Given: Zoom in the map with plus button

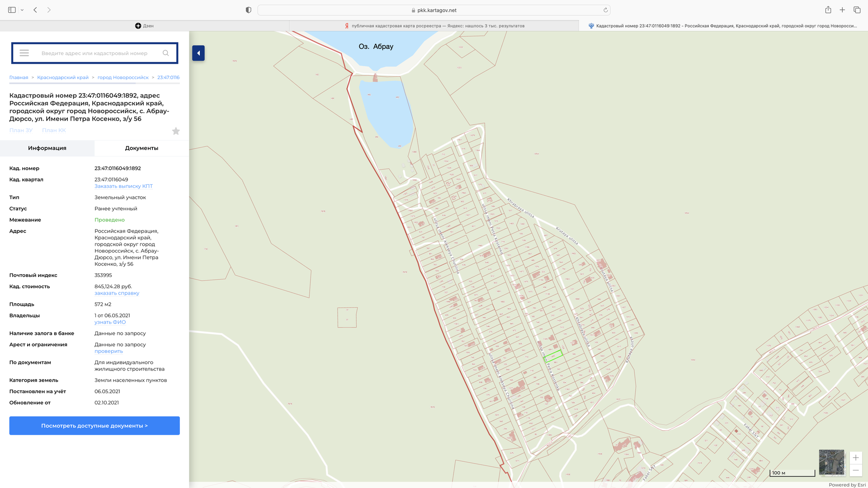Looking at the screenshot, I should [856, 458].
